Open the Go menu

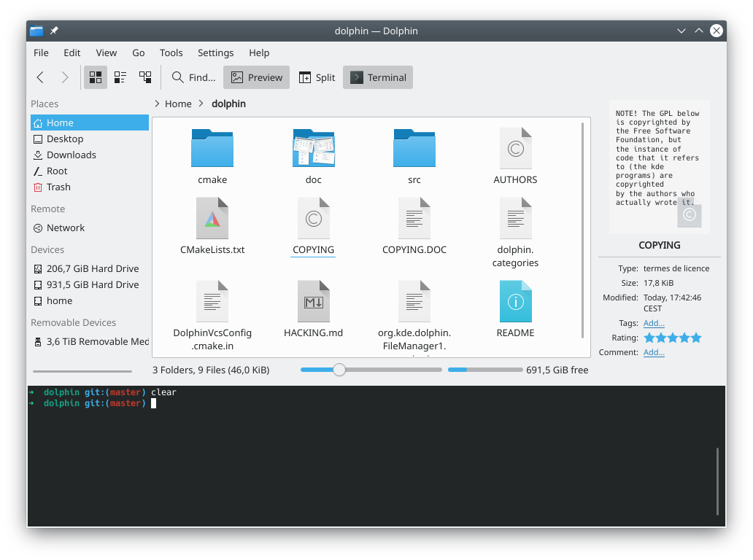click(139, 52)
